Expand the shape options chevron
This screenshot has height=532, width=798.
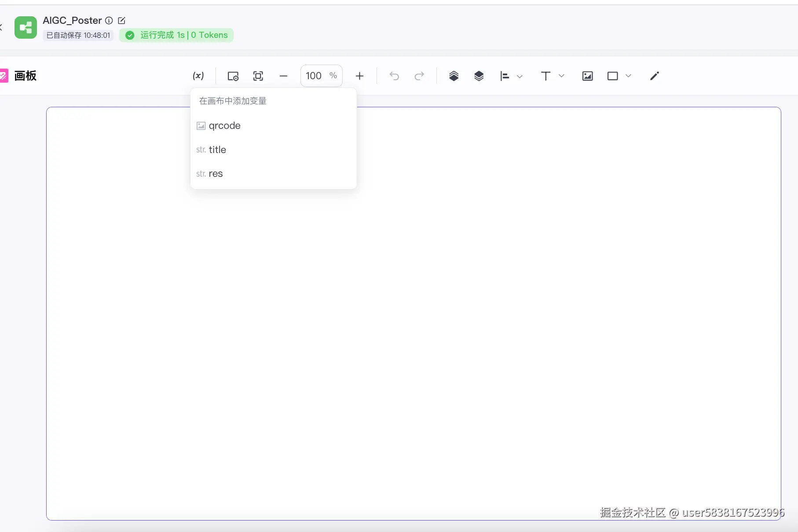(x=628, y=76)
